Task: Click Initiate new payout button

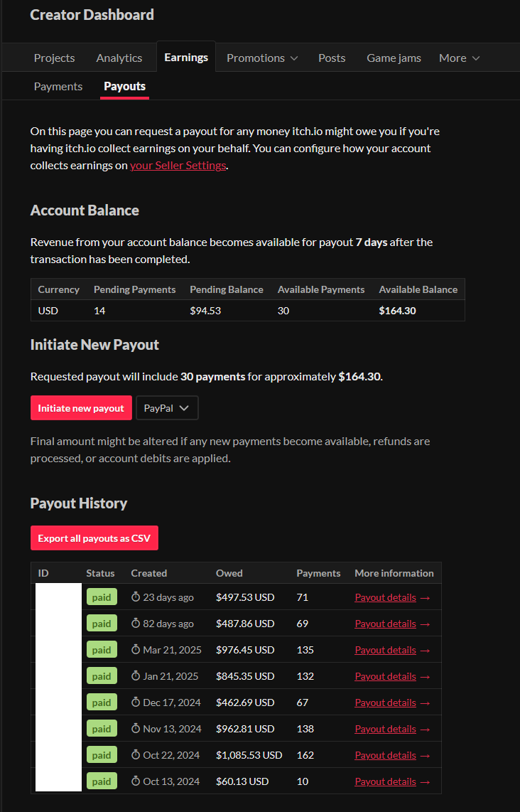Action: click(81, 408)
